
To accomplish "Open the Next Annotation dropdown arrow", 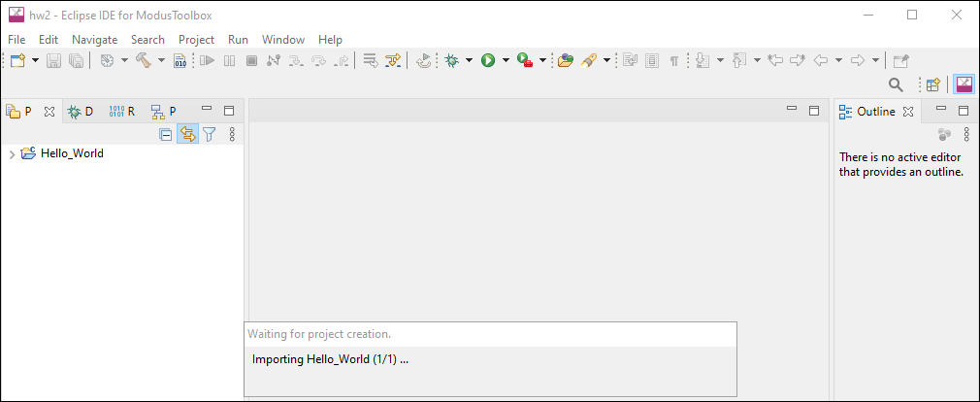I will [720, 60].
